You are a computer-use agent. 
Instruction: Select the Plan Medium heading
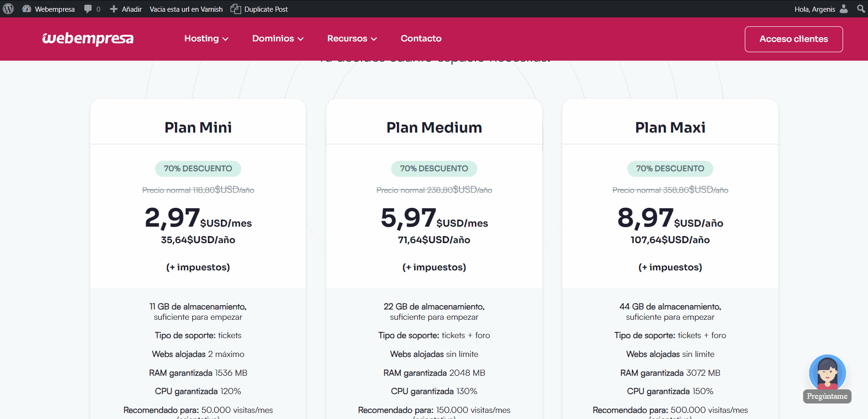click(434, 127)
